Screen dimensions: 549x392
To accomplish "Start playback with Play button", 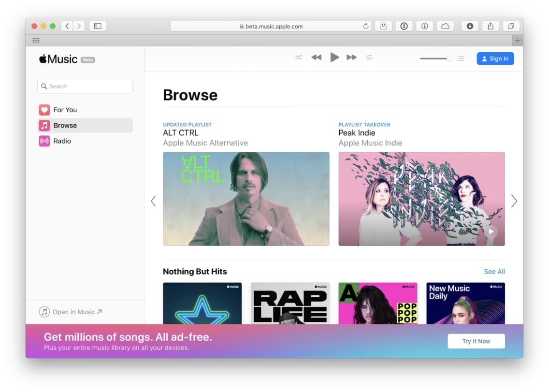I will click(334, 57).
